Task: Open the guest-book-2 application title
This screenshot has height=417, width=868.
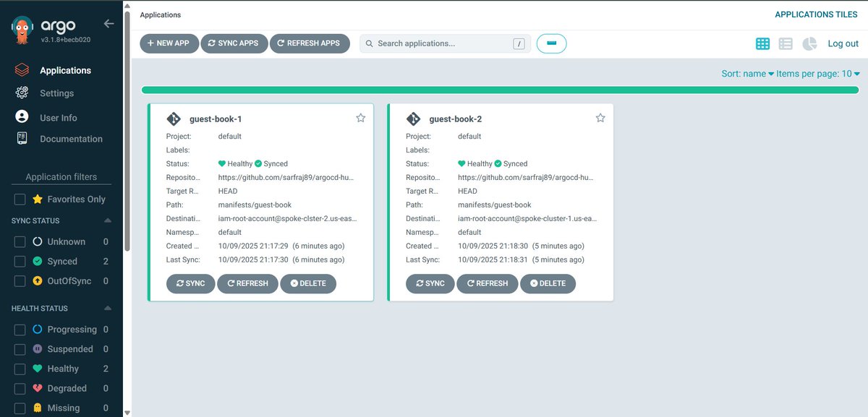Action: (x=456, y=119)
